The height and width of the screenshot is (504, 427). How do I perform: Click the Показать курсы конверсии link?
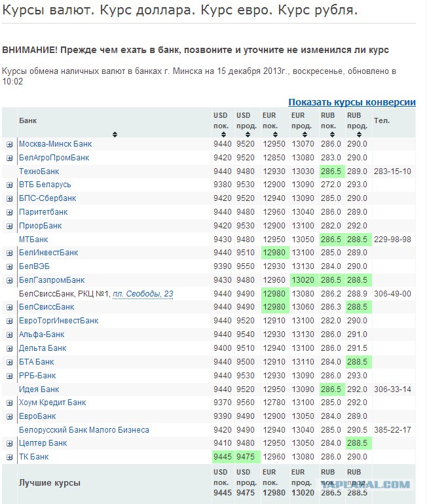point(352,102)
